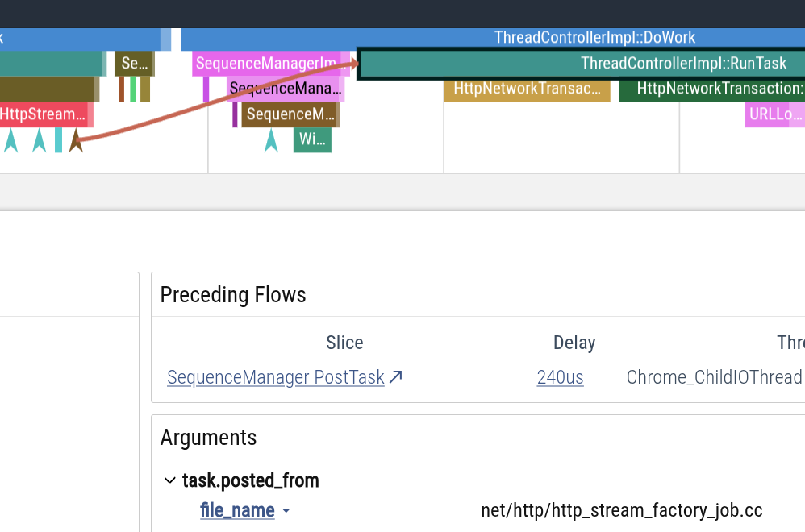The height and width of the screenshot is (532, 805).
Task: Select the brown Se... slice
Action: (x=134, y=64)
